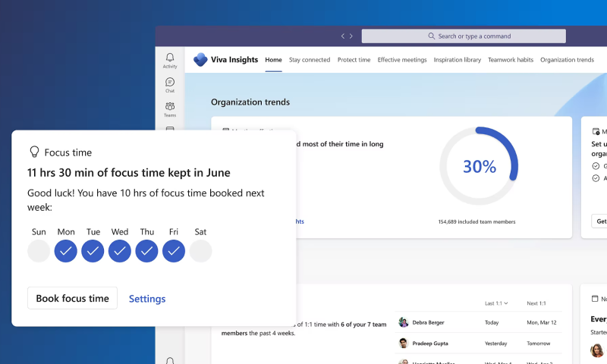
Task: Click the notification bell at sidebar bottom
Action: [169, 361]
